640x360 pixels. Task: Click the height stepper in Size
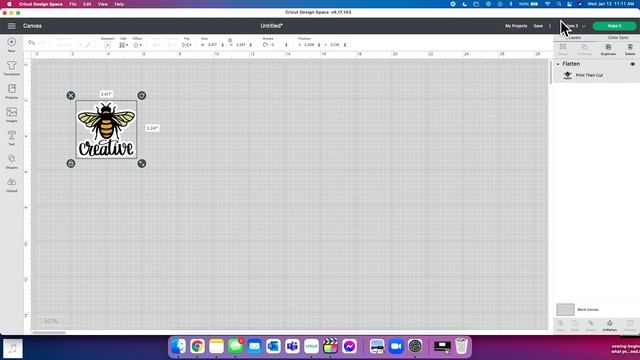(251, 45)
